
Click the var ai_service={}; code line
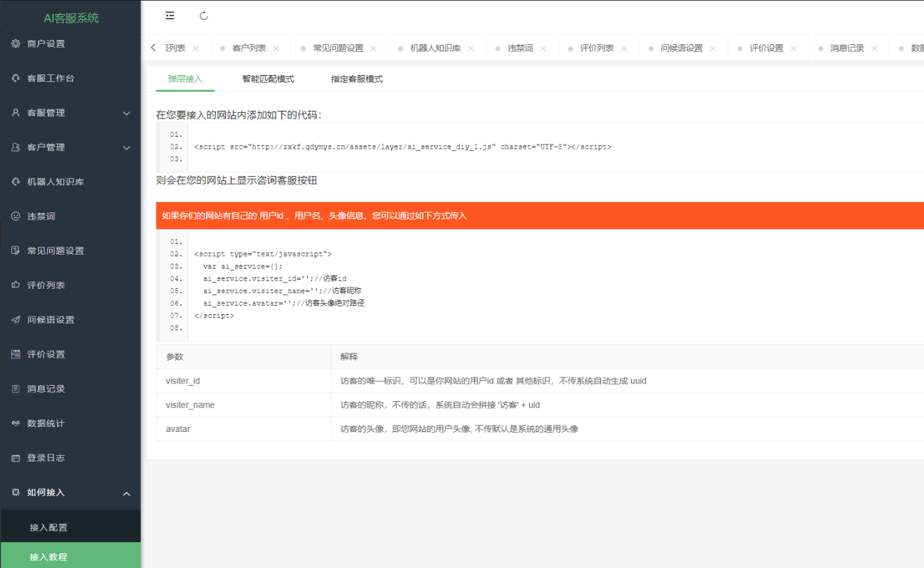pos(243,266)
